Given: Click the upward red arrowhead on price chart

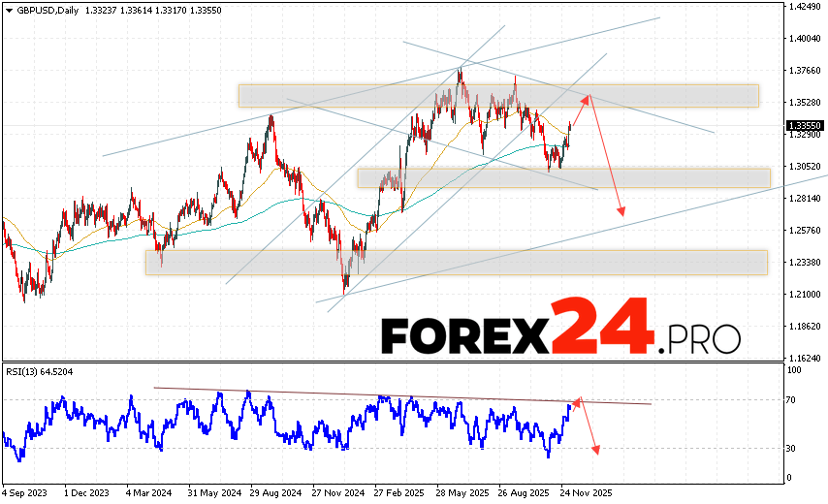Looking at the screenshot, I should pyautogui.click(x=586, y=96).
